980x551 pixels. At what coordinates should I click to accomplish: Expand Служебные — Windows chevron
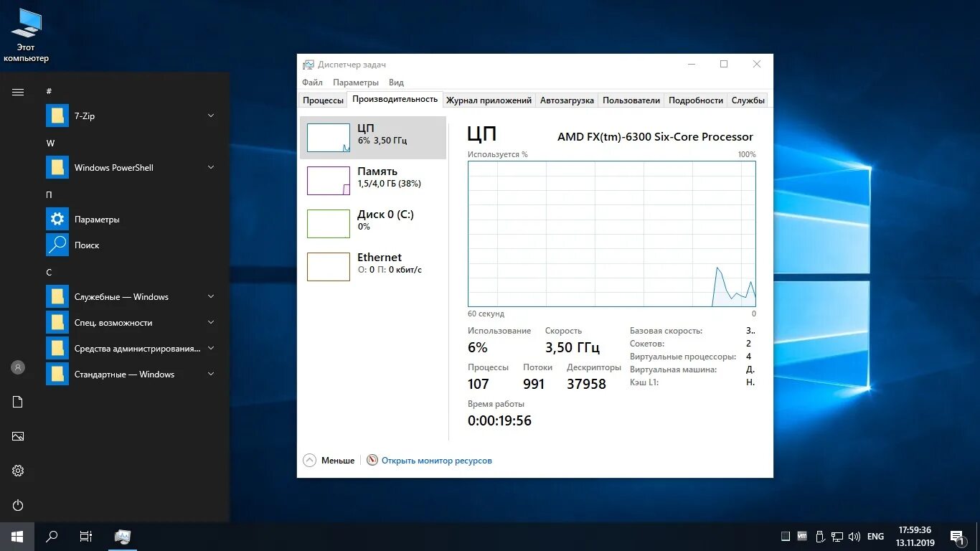[x=211, y=296]
